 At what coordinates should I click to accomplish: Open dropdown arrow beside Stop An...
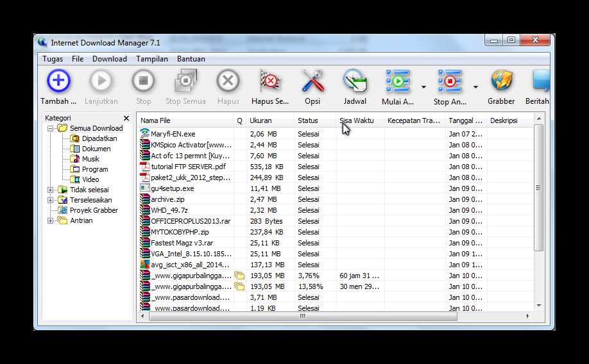pos(475,87)
